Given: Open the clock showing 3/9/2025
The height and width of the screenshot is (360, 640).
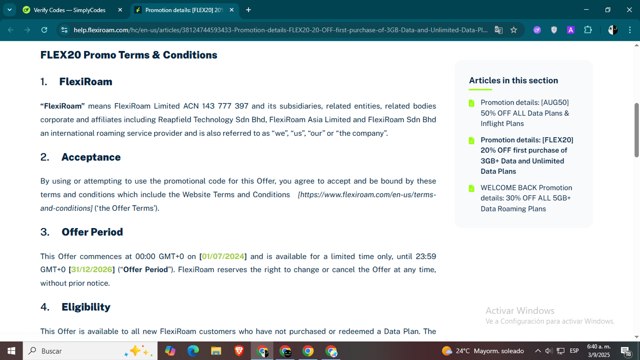Looking at the screenshot, I should [x=598, y=351].
